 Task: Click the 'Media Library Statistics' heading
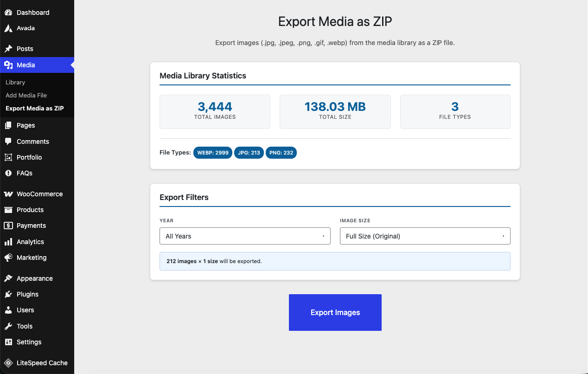pos(203,76)
